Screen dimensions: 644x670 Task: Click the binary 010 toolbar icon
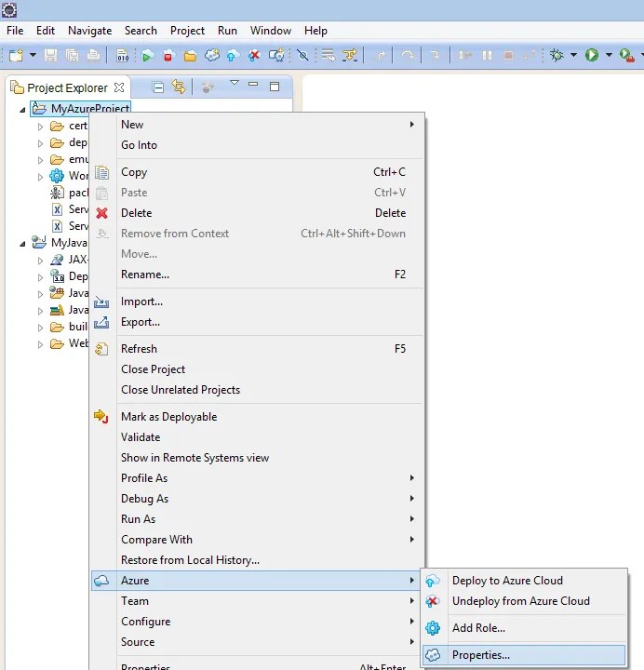(x=123, y=55)
